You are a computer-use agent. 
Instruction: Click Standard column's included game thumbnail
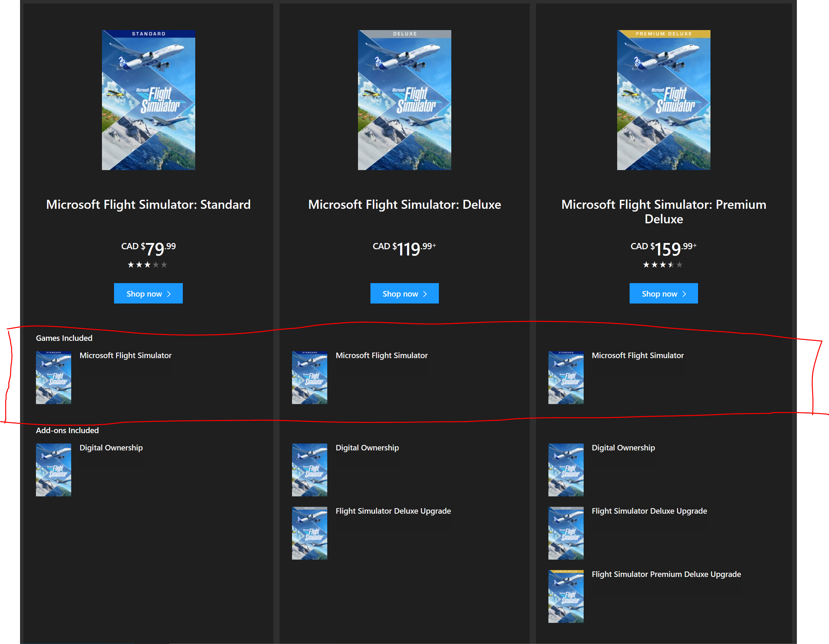[x=54, y=377]
